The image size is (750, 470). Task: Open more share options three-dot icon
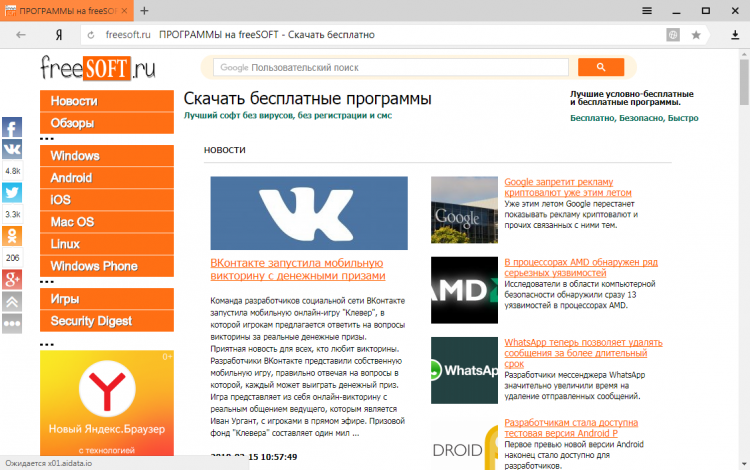pyautogui.click(x=12, y=324)
